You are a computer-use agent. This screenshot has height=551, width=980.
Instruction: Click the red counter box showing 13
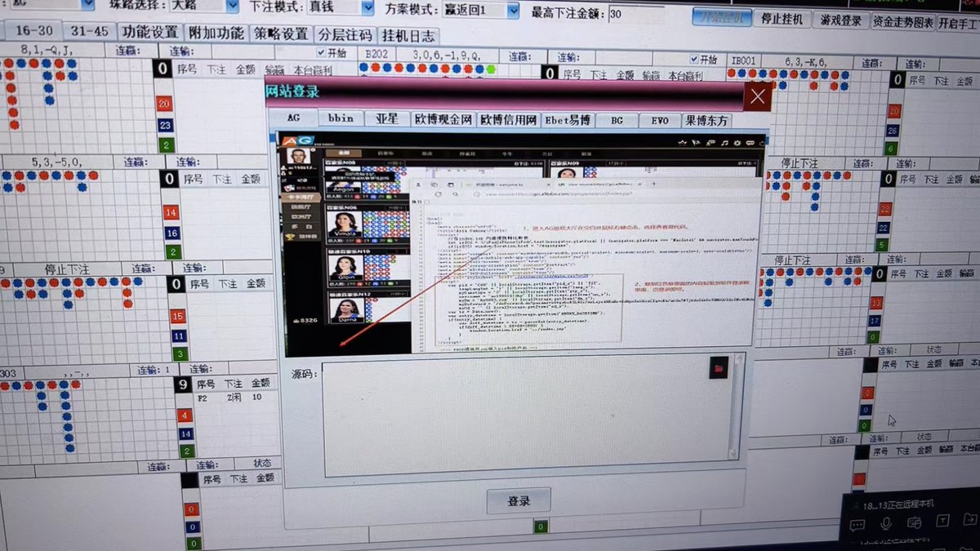877,302
